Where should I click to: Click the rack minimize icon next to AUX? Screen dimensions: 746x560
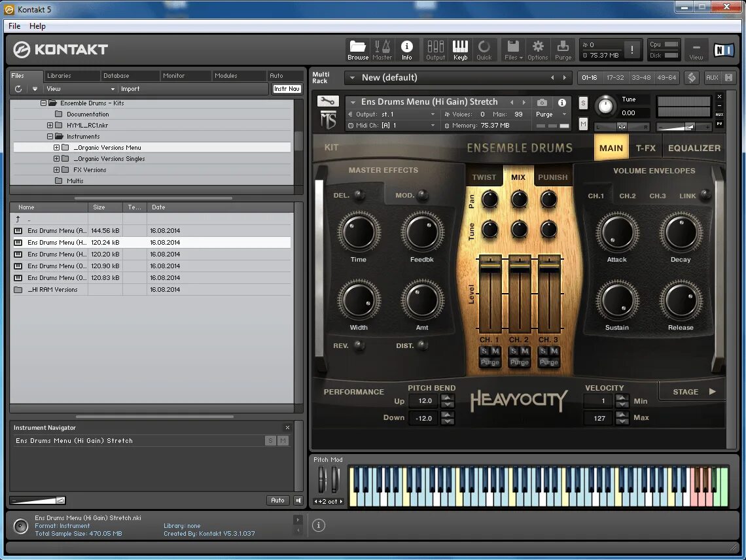coord(728,77)
